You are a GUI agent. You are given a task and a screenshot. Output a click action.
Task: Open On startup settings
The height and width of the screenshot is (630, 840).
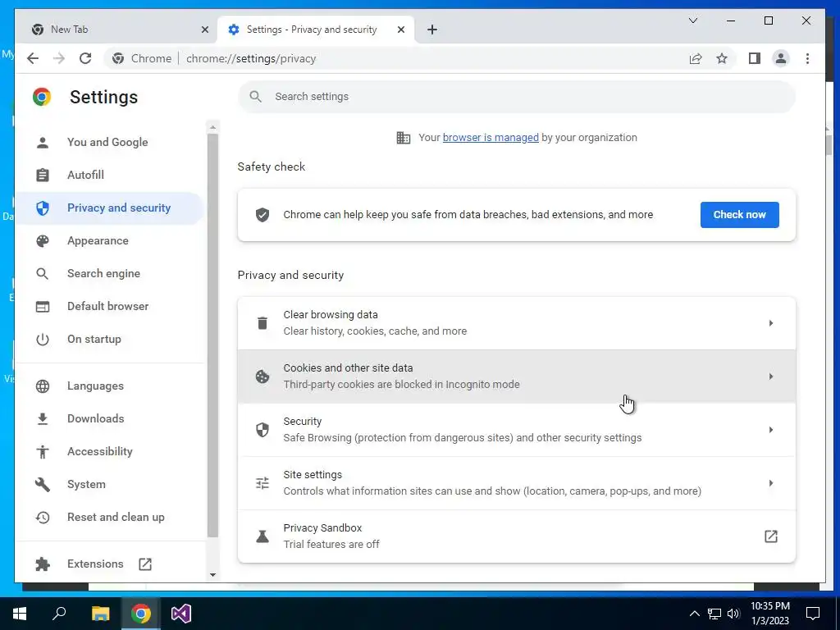point(109,339)
